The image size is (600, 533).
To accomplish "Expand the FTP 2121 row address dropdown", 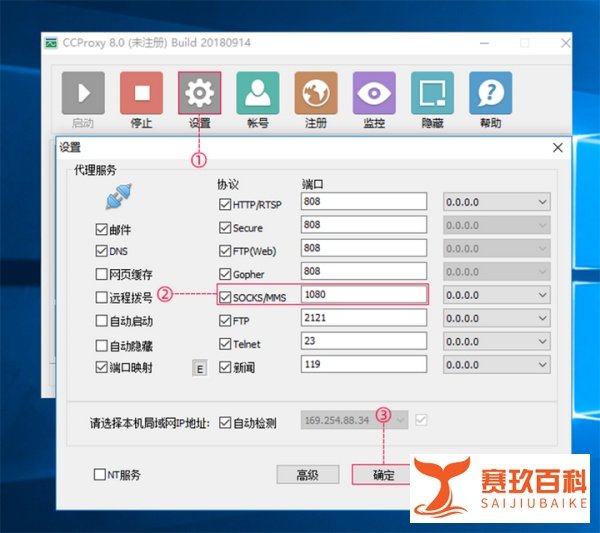I will click(x=497, y=318).
